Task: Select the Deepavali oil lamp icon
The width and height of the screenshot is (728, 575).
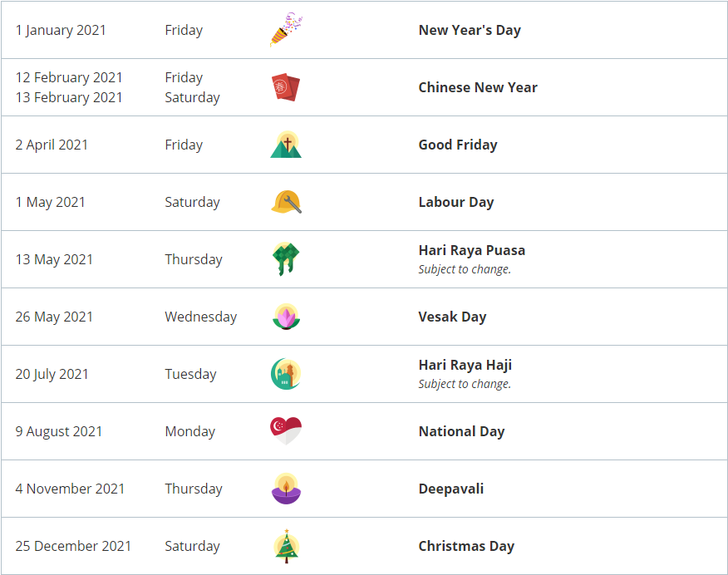Action: (286, 489)
